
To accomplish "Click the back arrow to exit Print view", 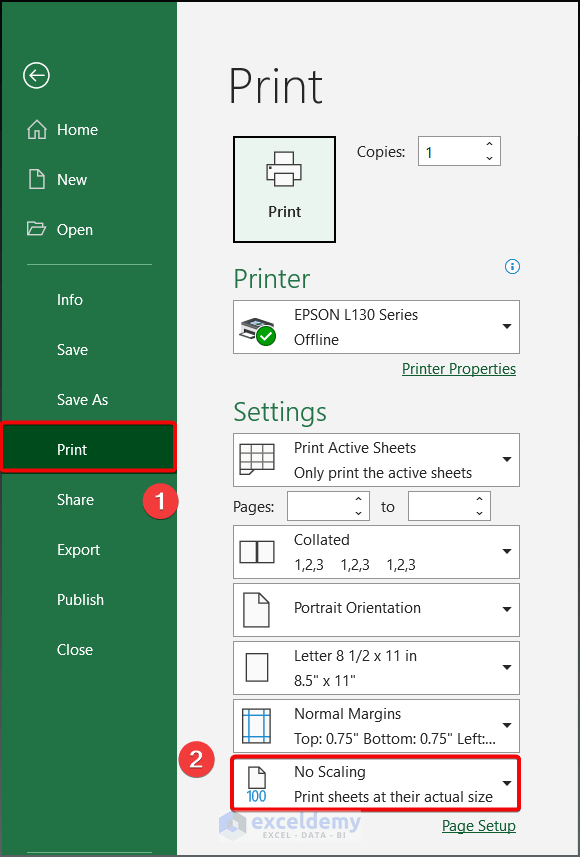I will [x=36, y=75].
